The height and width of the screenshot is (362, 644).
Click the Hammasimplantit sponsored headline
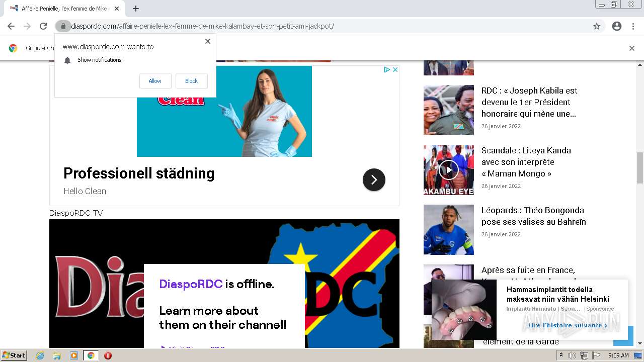tap(558, 294)
